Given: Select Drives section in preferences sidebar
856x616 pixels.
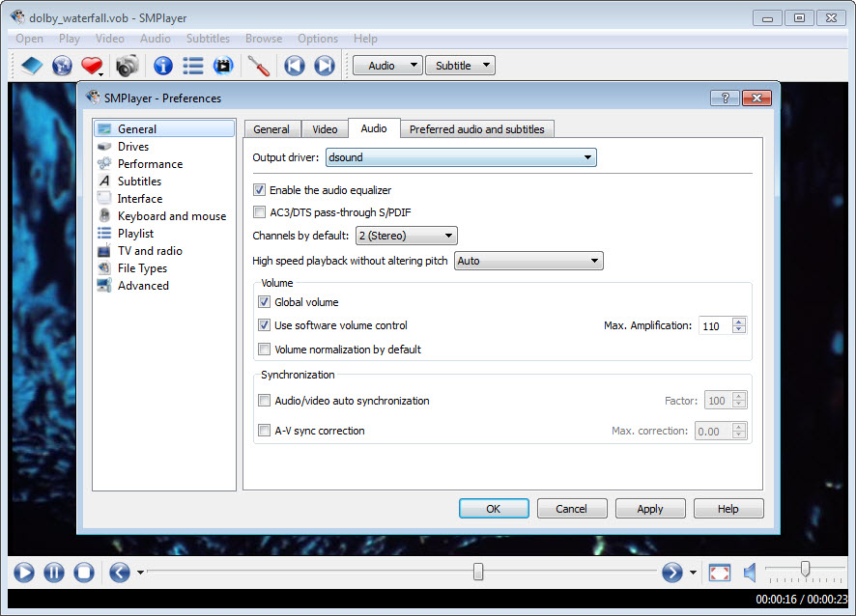Looking at the screenshot, I should [x=164, y=146].
